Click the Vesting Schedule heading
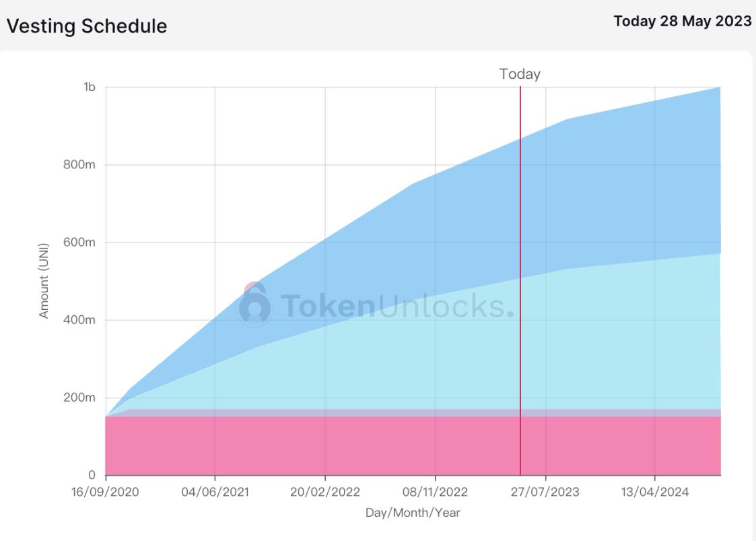 pyautogui.click(x=86, y=26)
